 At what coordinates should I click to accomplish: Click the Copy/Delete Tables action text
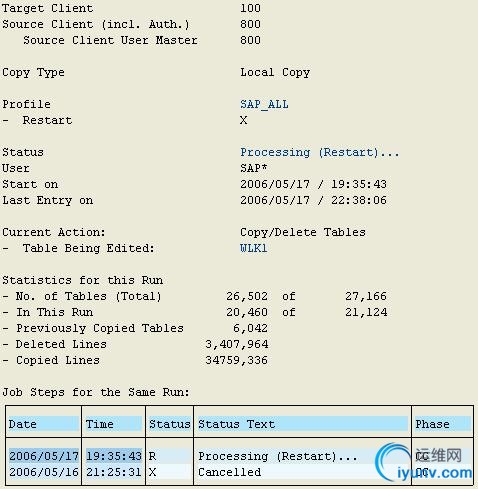(303, 232)
